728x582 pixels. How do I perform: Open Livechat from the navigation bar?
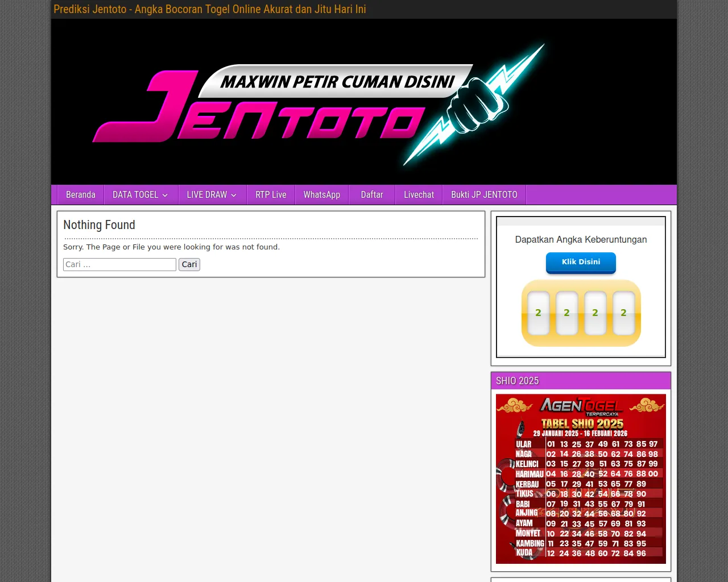[x=419, y=194]
